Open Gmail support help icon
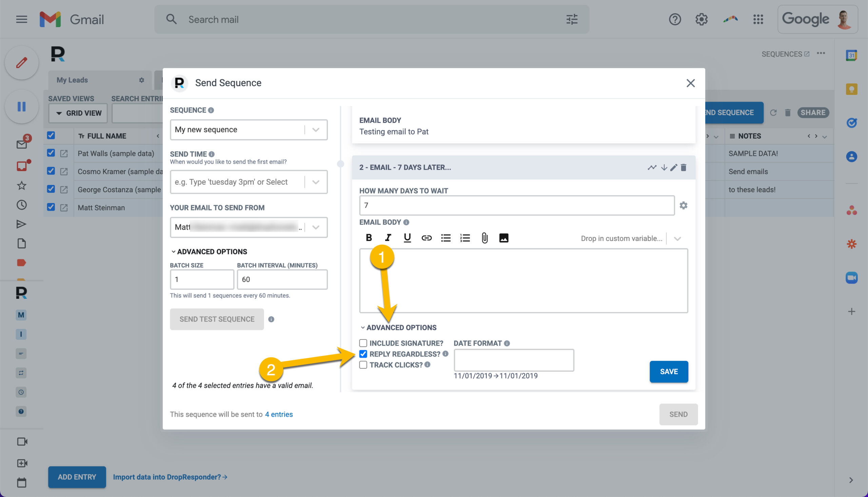The width and height of the screenshot is (868, 497). tap(675, 19)
